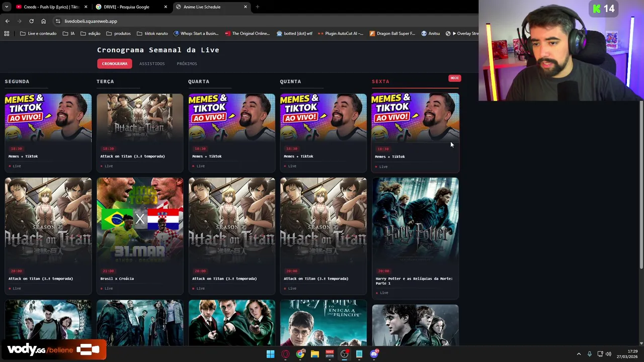644x362 pixels.
Task: Open the Whop: Start a Busin... bookmark
Action: coord(196,34)
